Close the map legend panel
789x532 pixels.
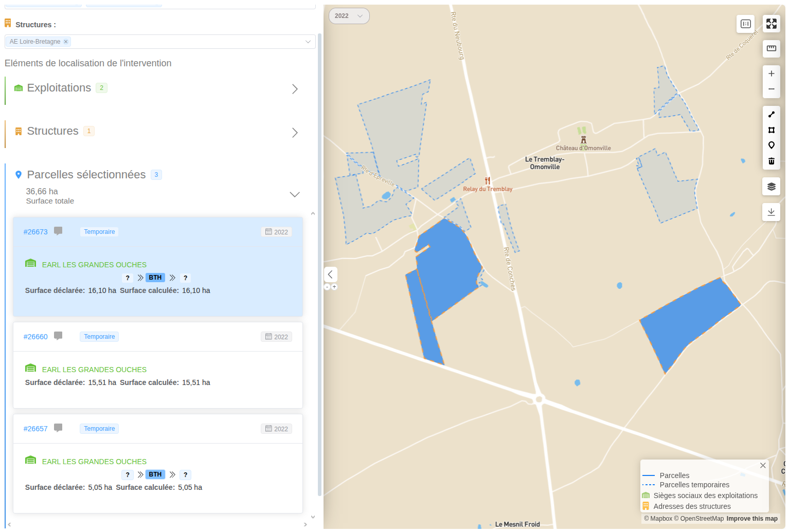point(763,465)
